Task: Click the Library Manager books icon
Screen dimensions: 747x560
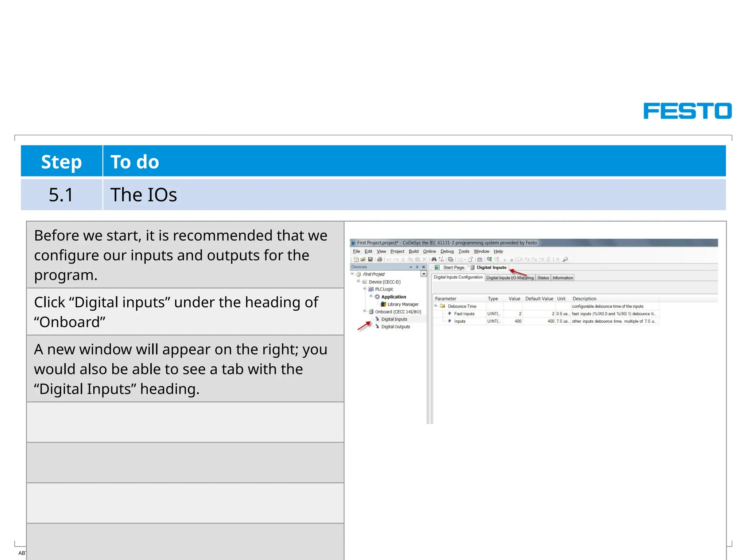Action: point(383,304)
